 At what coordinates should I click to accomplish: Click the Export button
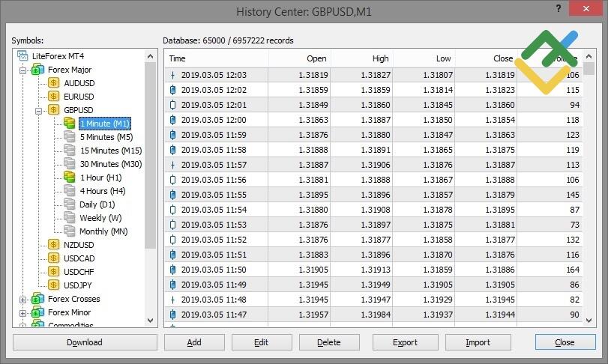pos(405,342)
